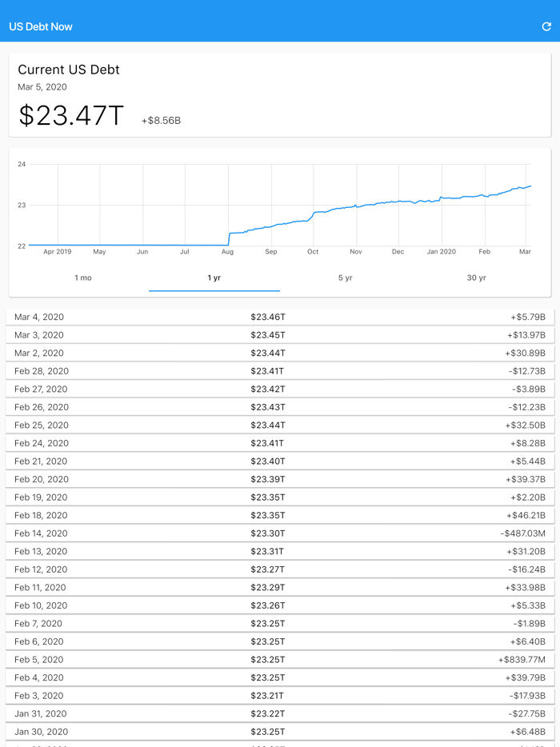
Task: Open the Feb 28, 2020 row
Action: click(280, 371)
